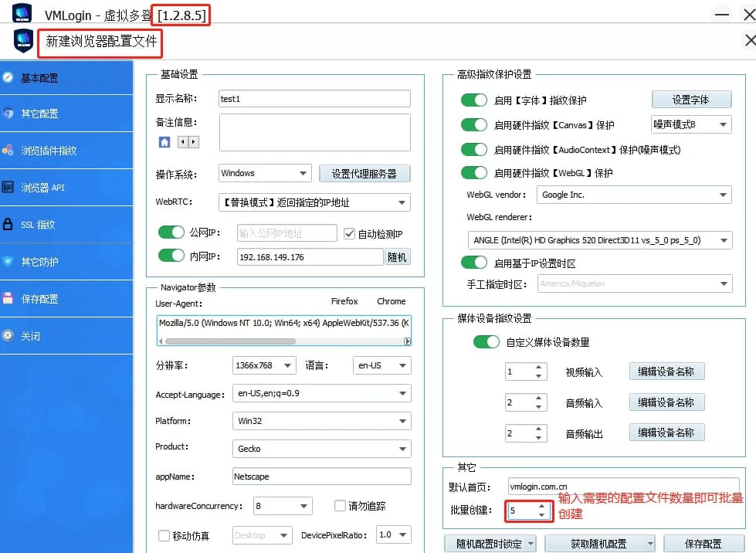Enable the 移动仿真 checkbox
756x553 pixels.
(x=163, y=535)
